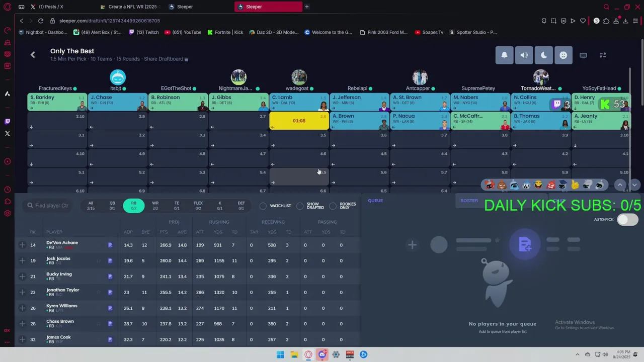Viewport: 644px width, 362px height.
Task: Filter players by All positions
Action: click(x=91, y=206)
